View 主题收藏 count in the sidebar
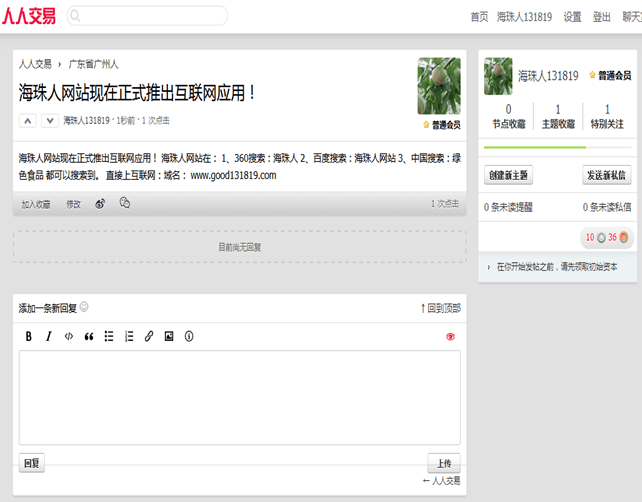This screenshot has width=642, height=502. tap(558, 116)
